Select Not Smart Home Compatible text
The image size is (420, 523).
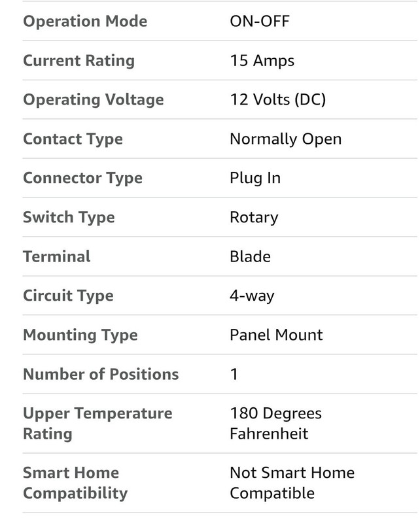[x=292, y=483]
